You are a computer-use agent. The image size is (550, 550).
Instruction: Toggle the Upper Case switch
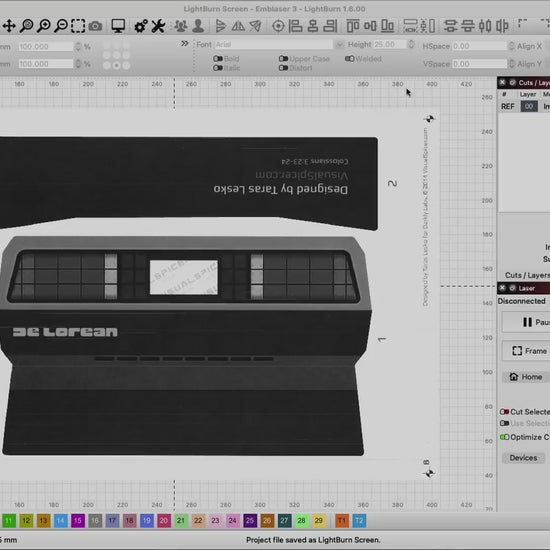click(283, 59)
